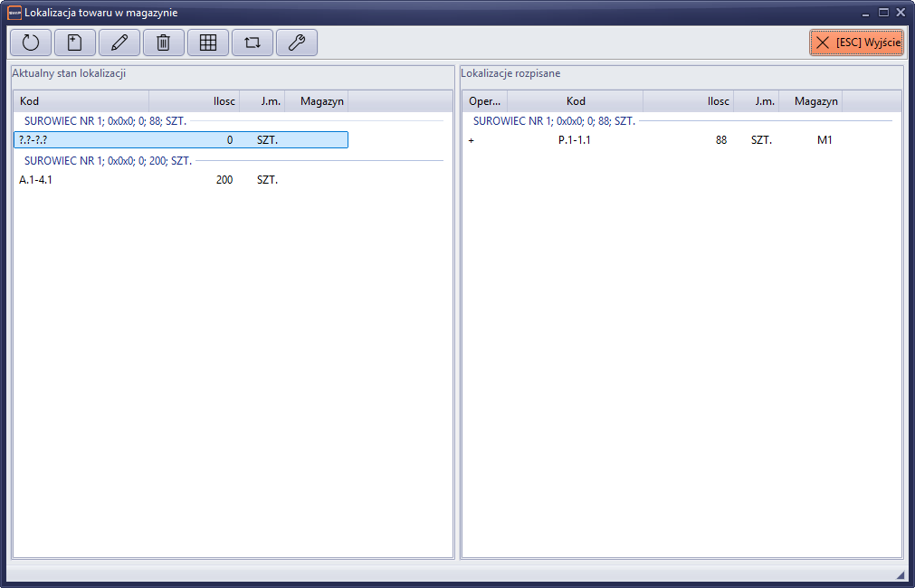Click the add new document icon
The height and width of the screenshot is (588, 915).
75,43
